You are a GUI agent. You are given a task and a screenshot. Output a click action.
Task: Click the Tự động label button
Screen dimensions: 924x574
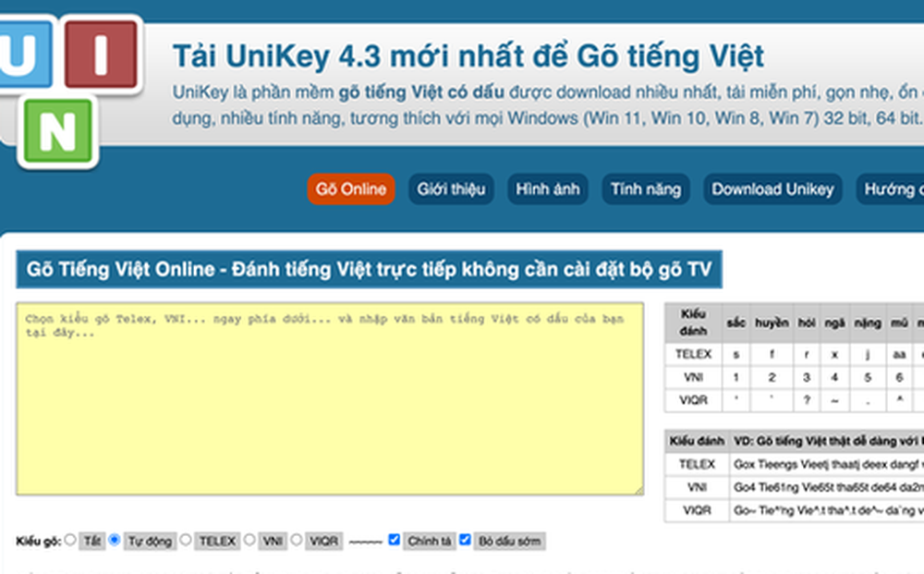tap(150, 541)
